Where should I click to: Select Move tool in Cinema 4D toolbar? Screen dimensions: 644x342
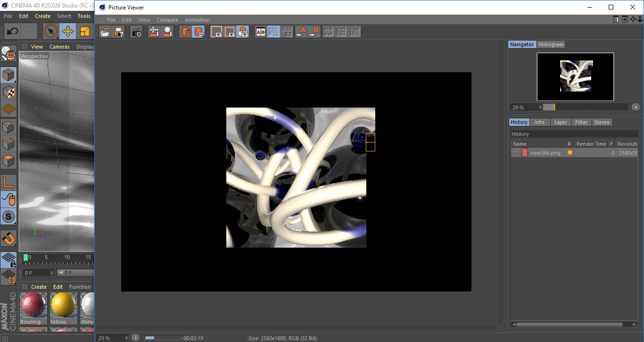68,32
